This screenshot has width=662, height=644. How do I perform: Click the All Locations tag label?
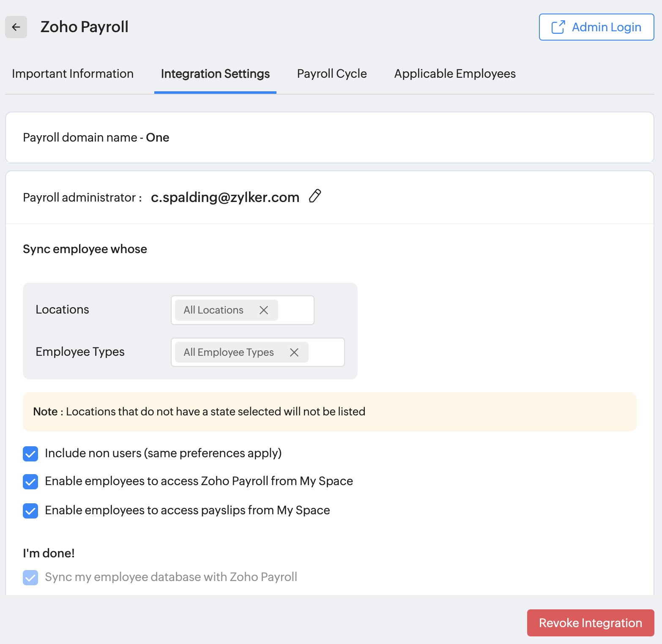click(x=213, y=310)
